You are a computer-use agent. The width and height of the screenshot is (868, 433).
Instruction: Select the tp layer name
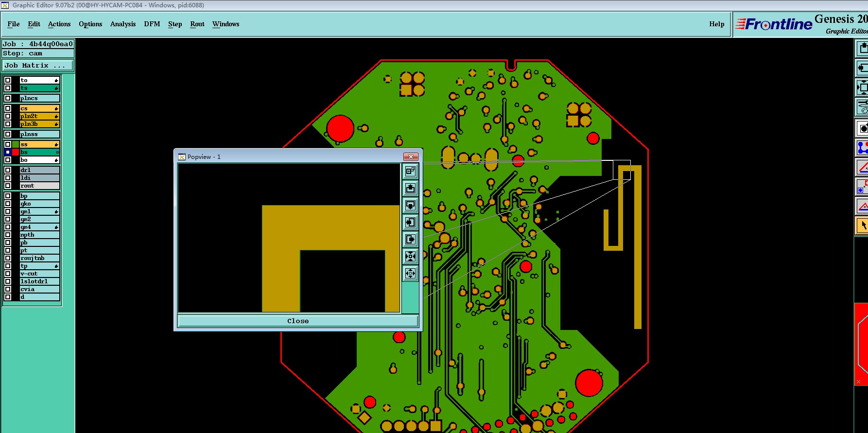click(39, 266)
